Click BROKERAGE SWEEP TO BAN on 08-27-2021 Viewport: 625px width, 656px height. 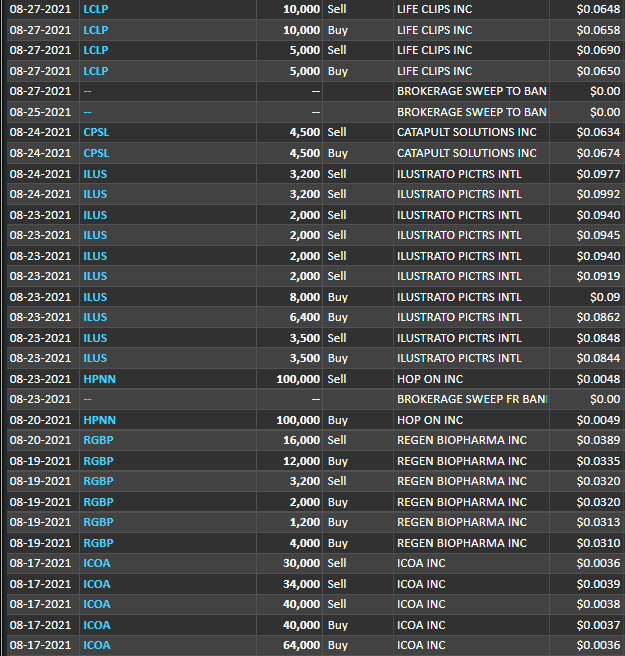[472, 91]
